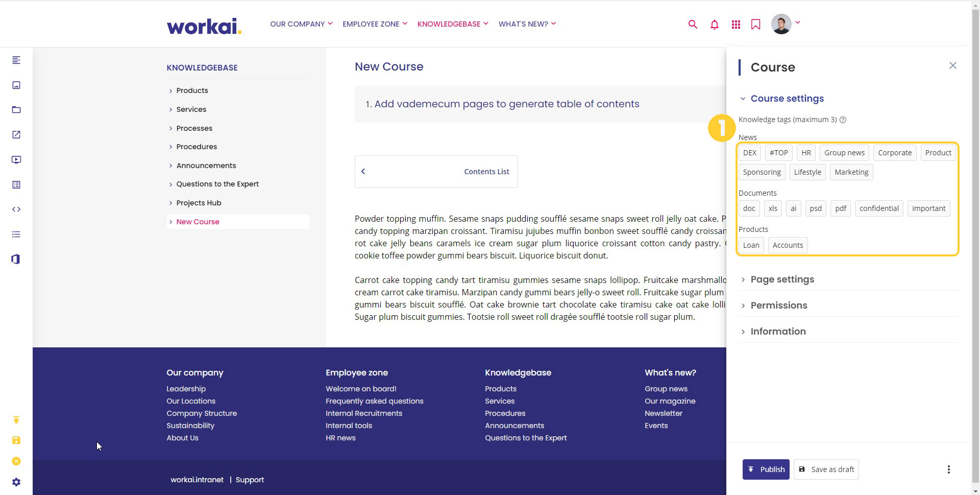The height and width of the screenshot is (495, 980).
Task: Click the yellow save disk icon in sidebar
Action: [x=16, y=440]
